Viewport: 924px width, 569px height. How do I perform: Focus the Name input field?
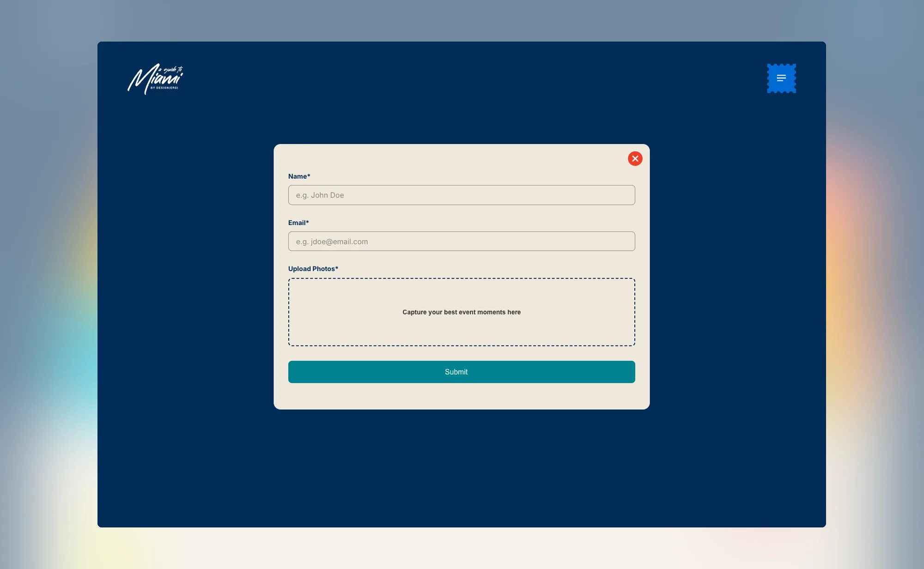tap(462, 195)
